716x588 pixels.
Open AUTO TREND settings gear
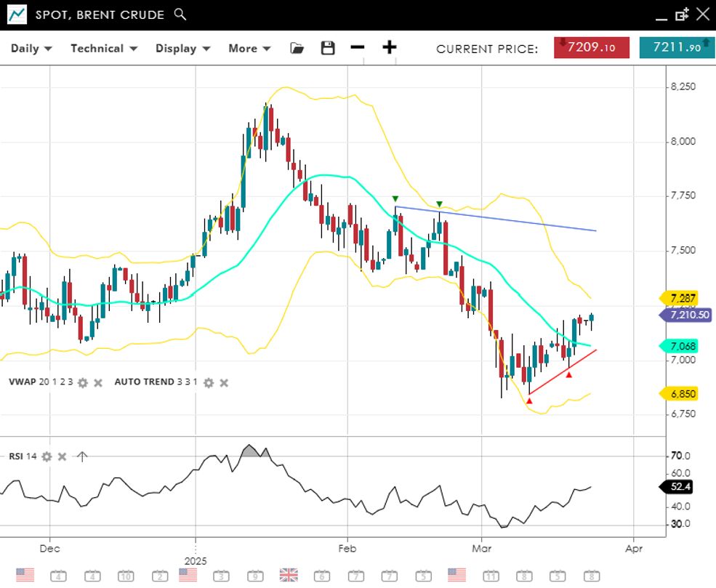[x=209, y=382]
